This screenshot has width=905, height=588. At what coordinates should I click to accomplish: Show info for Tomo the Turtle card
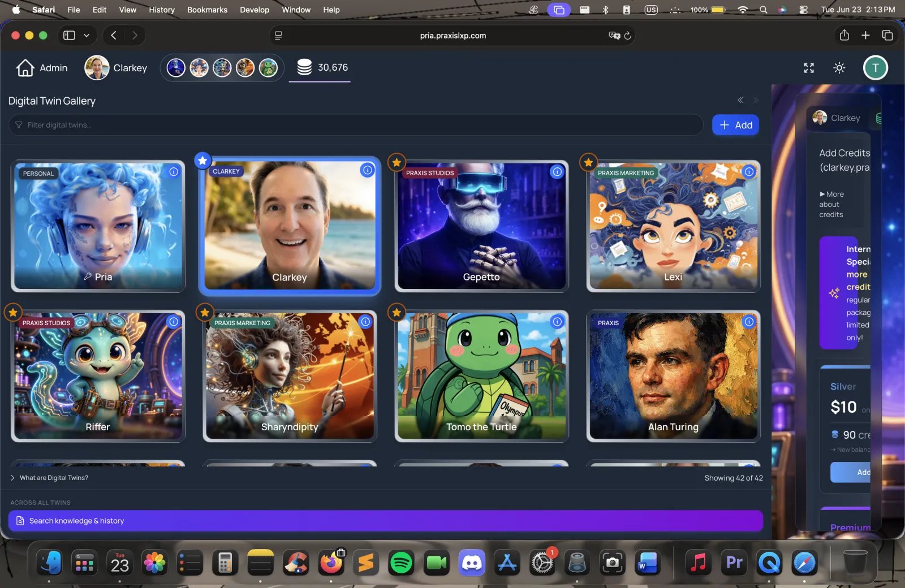(x=557, y=321)
